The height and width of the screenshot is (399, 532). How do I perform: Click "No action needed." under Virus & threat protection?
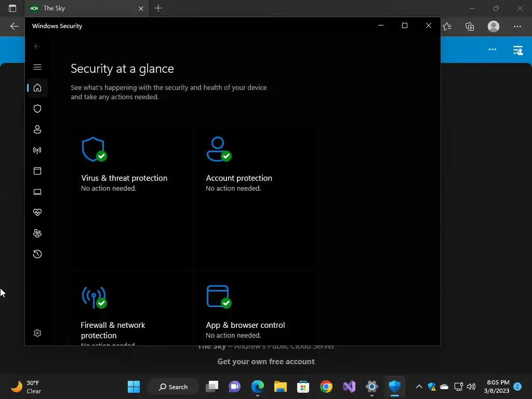[x=109, y=188]
